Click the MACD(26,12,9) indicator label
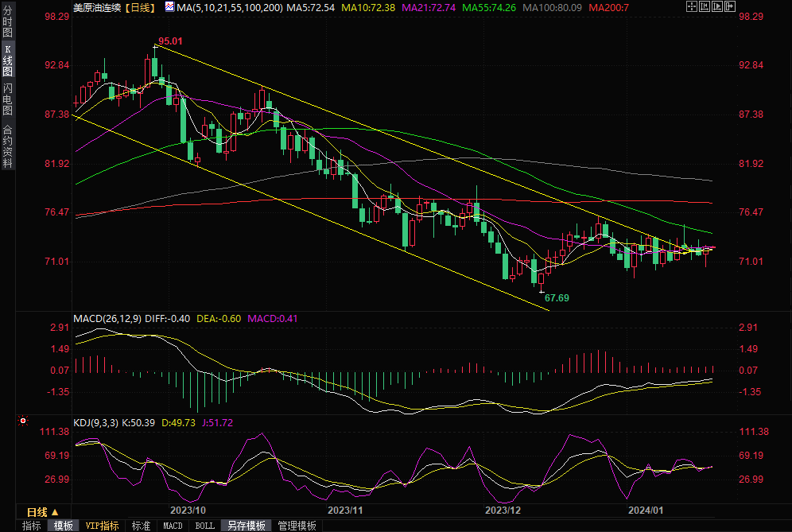This screenshot has height=532, width=792. tap(107, 319)
